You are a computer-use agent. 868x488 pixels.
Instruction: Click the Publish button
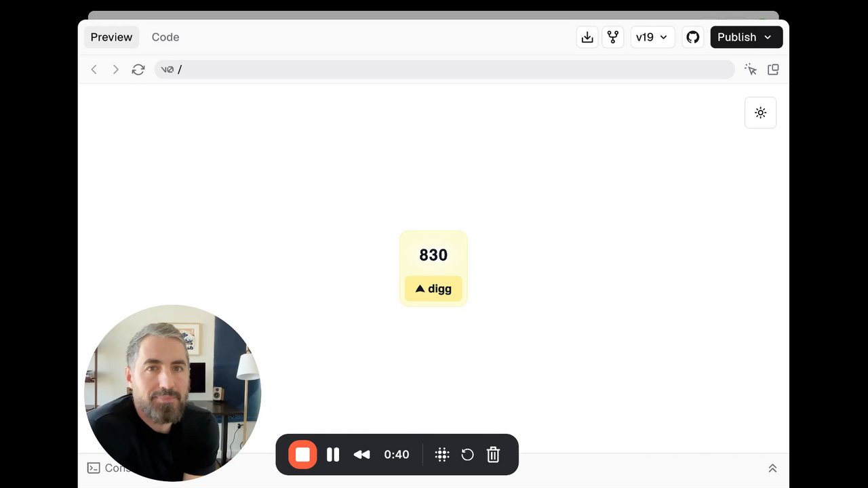tap(746, 37)
